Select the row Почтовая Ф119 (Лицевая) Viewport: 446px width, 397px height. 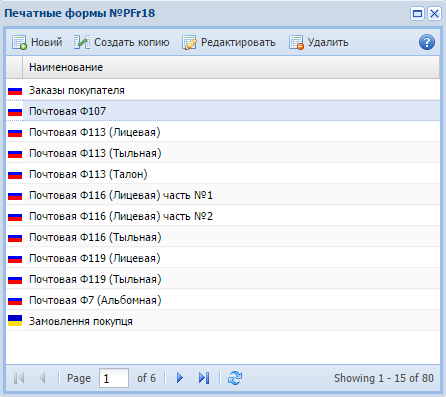[223, 258]
